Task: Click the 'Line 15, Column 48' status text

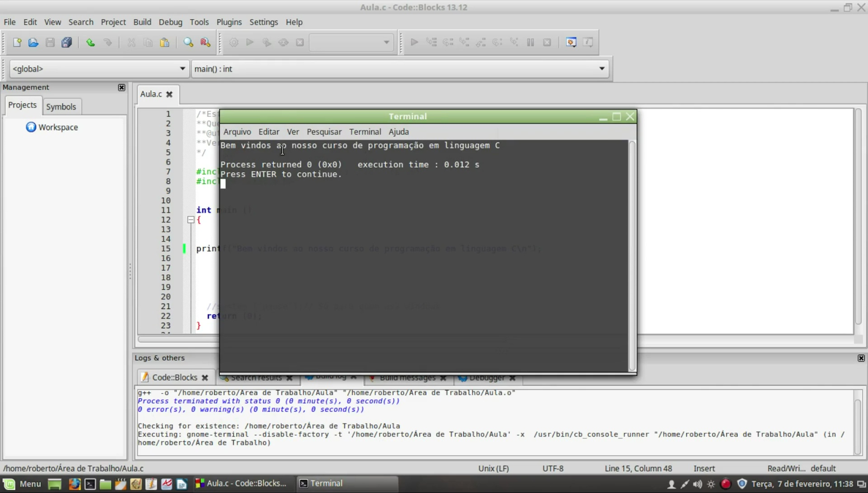Action: point(638,469)
